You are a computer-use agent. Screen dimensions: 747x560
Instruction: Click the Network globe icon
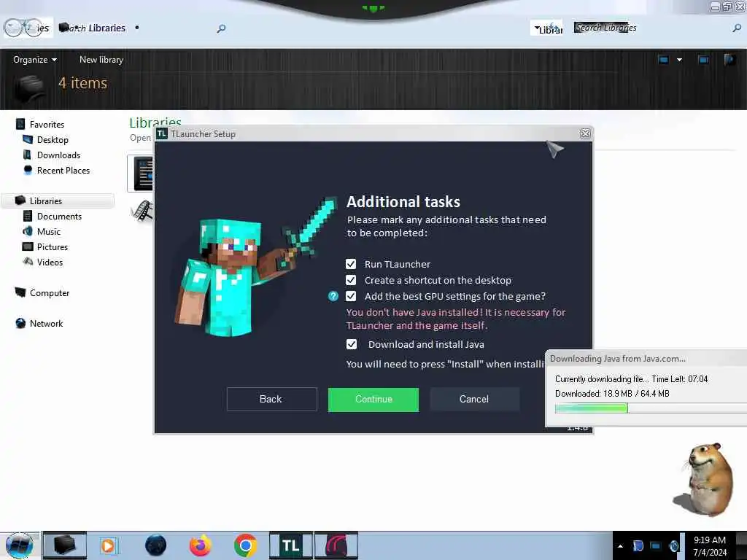[20, 323]
